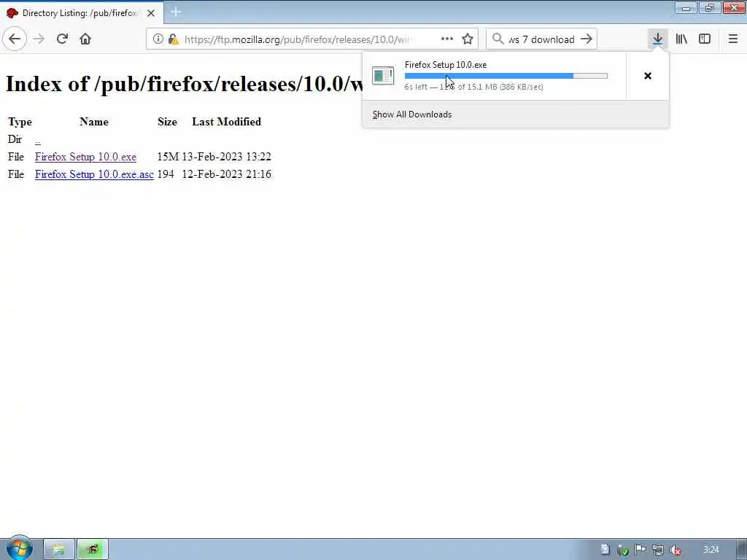This screenshot has height=560, width=747.
Task: Open the Windows Start menu orb
Action: tap(19, 548)
